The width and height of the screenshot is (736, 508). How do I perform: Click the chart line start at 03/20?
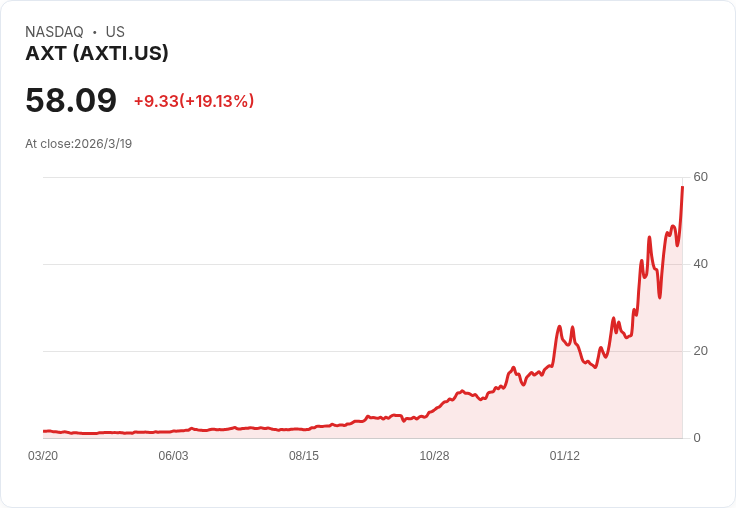click(44, 431)
